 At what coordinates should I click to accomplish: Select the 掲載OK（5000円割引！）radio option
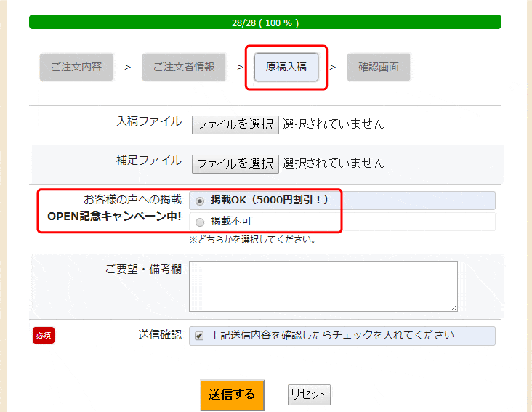pyautogui.click(x=200, y=201)
